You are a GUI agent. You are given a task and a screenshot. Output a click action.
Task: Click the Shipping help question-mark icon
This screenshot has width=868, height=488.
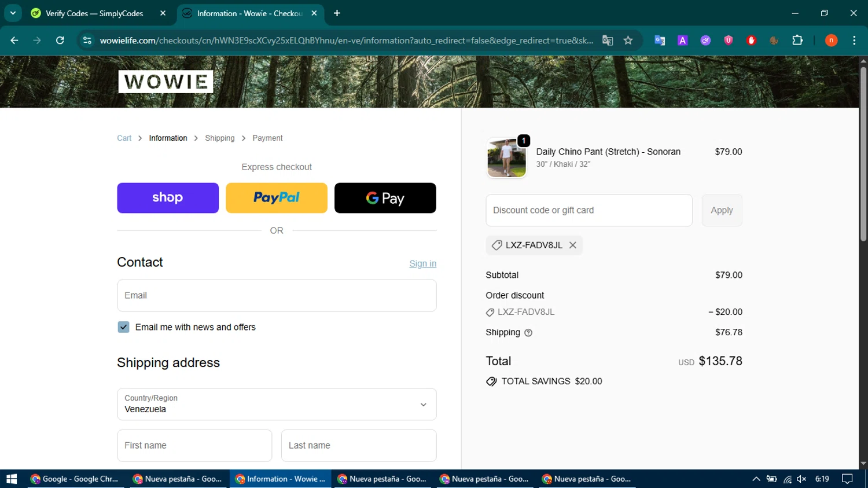(528, 333)
